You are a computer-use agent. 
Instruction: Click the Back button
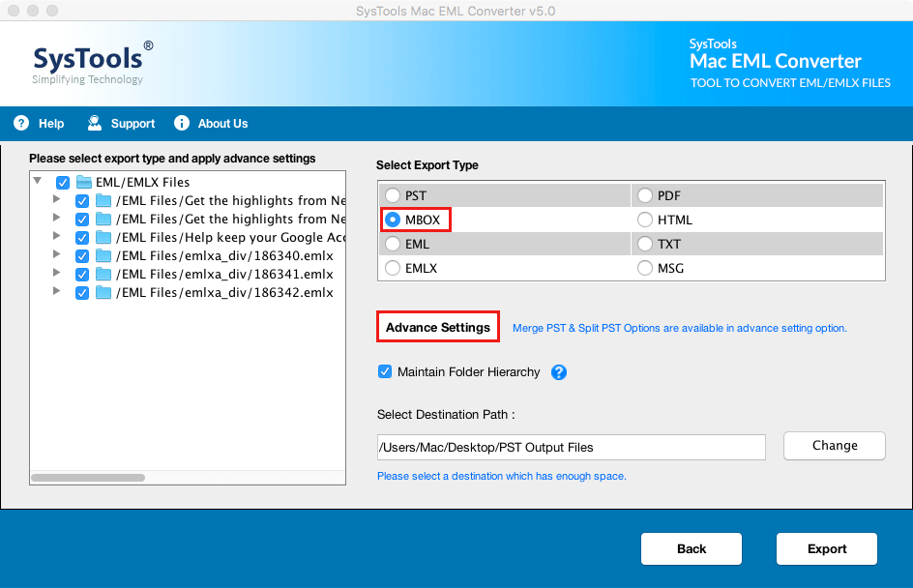[x=692, y=548]
